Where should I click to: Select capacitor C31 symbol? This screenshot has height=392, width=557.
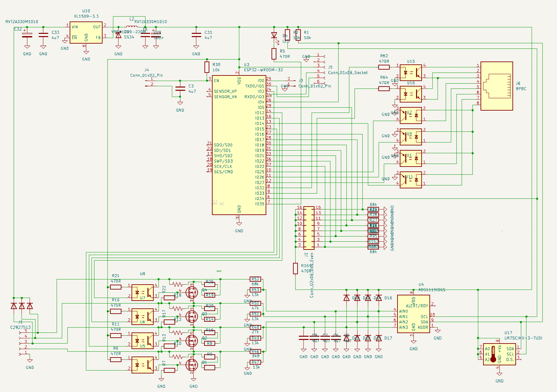[196, 35]
